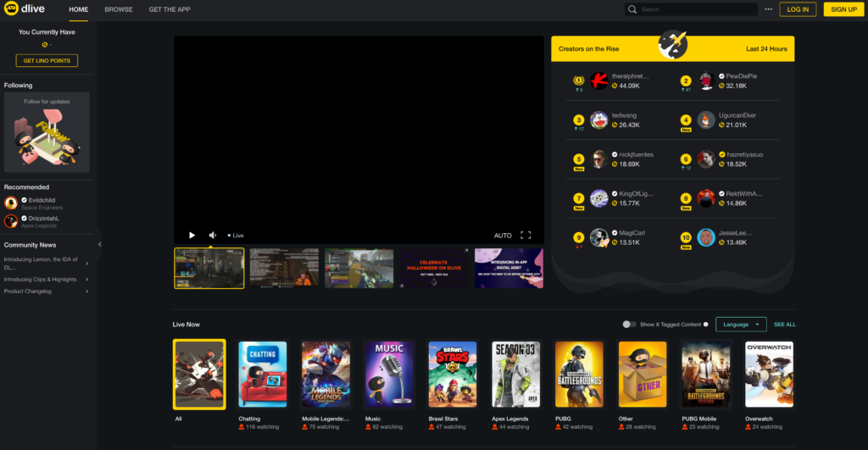Open the HOME tab

click(x=78, y=9)
